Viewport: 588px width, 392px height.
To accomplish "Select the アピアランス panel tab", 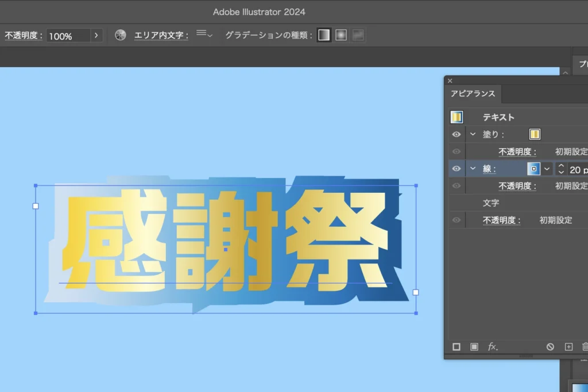I will point(473,94).
